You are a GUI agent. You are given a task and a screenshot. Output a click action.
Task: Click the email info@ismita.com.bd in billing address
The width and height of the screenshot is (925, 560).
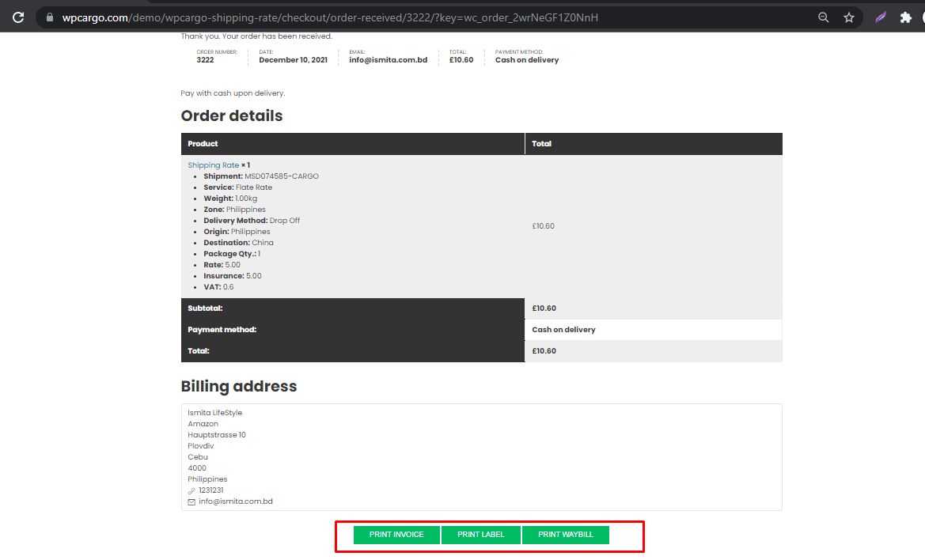coord(236,501)
